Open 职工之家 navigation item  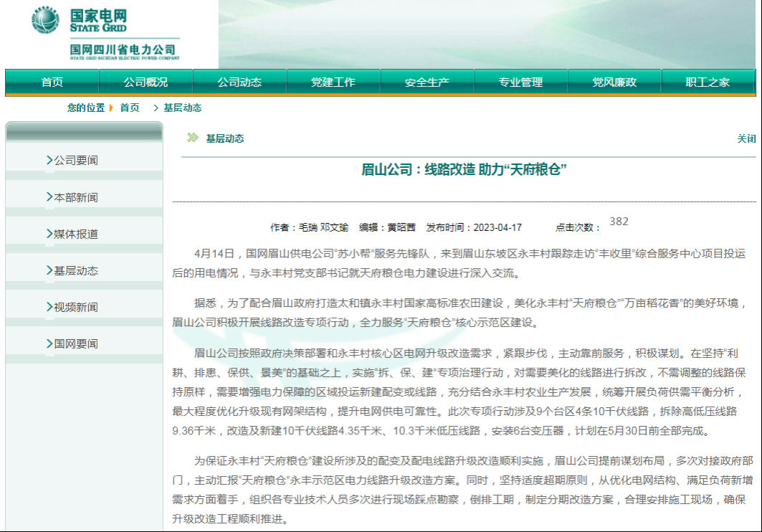(708, 82)
